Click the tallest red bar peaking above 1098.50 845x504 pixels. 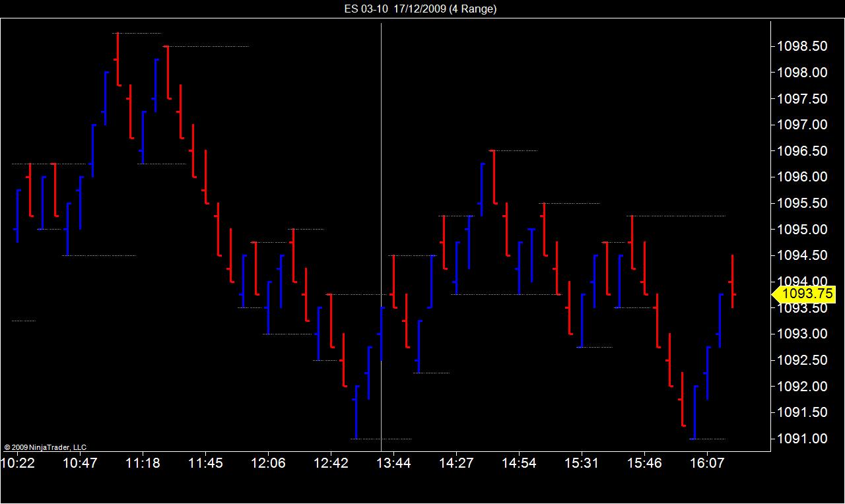click(118, 59)
